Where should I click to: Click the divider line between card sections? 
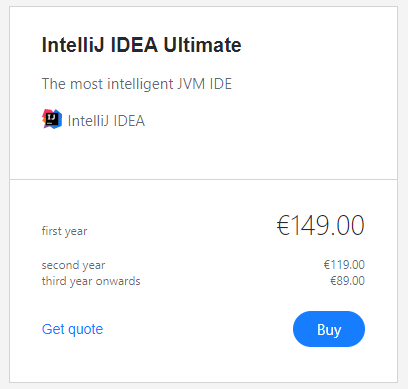point(203,179)
